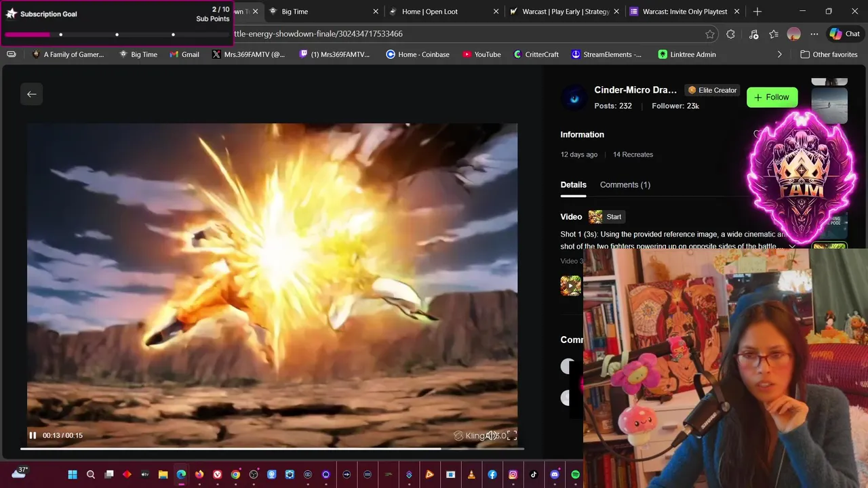This screenshot has height=488, width=868.
Task: Expand the hidden bookmarks chevron
Action: coord(779,54)
